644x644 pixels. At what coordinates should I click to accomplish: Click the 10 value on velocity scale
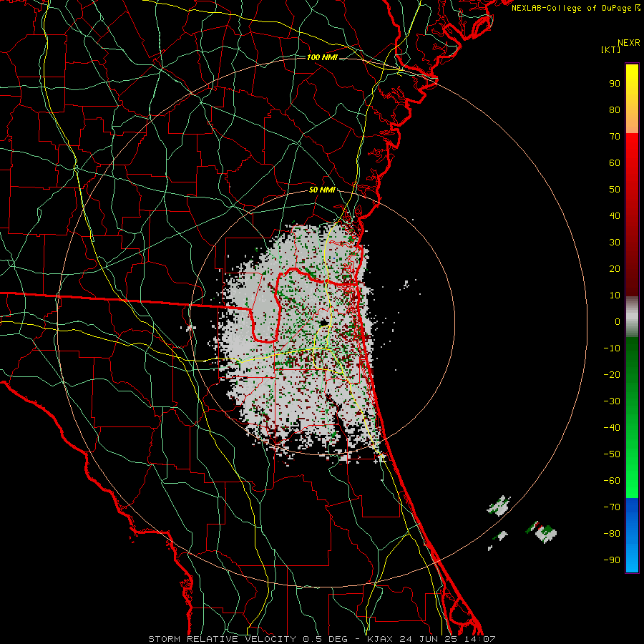[615, 296]
